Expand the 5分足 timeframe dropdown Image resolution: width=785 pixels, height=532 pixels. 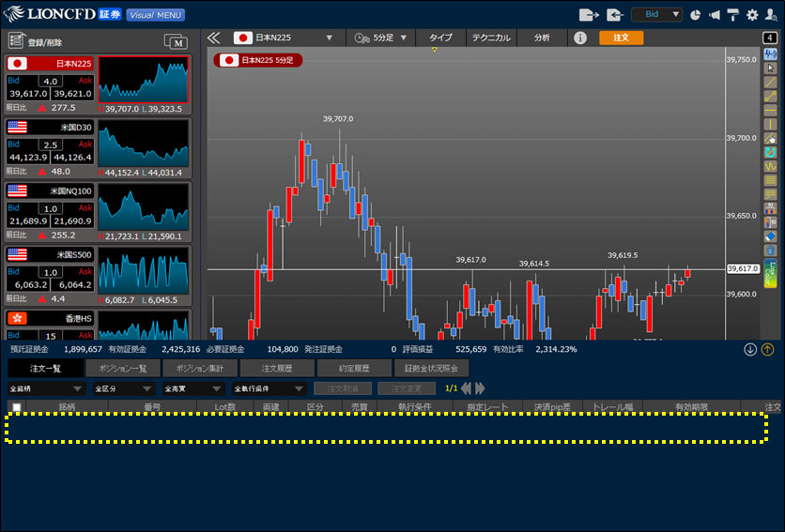(381, 38)
